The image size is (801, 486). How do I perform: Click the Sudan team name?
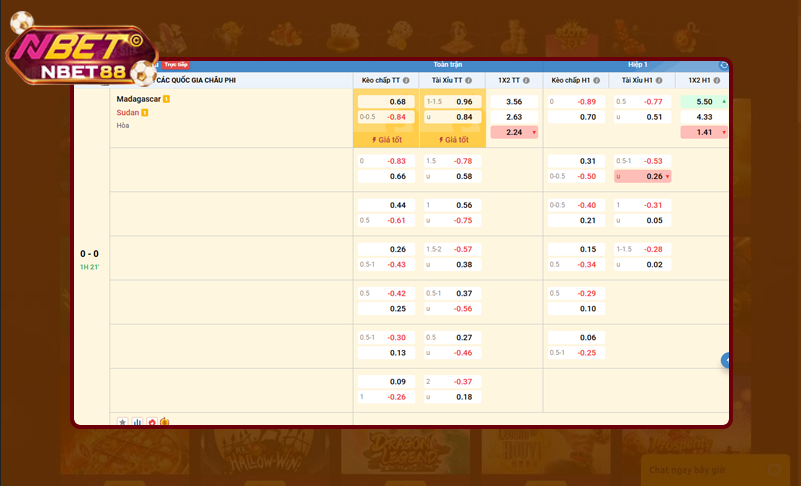tap(127, 113)
